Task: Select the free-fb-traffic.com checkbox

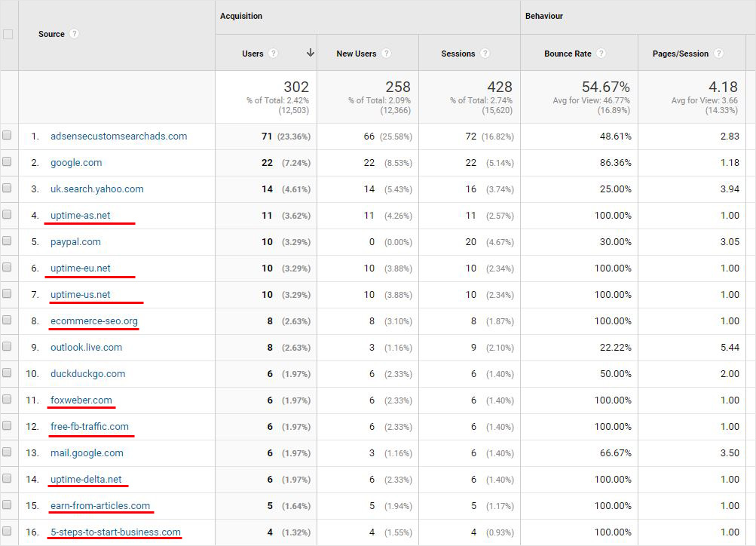Action: (7, 425)
